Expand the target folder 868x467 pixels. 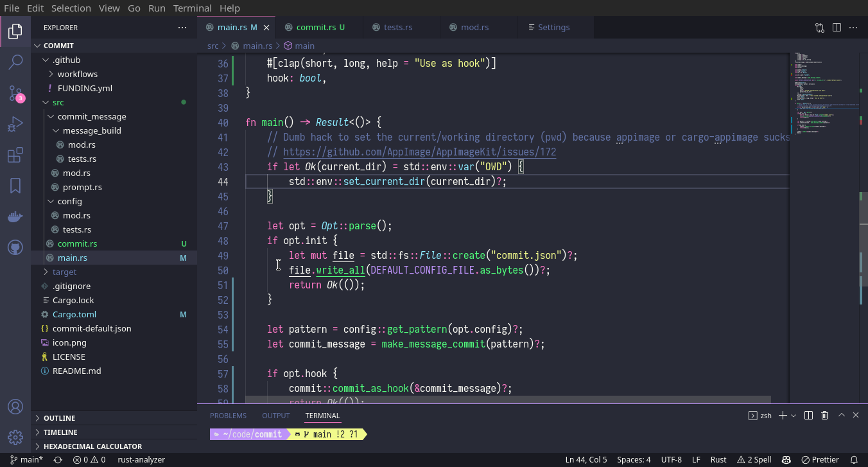point(114,272)
